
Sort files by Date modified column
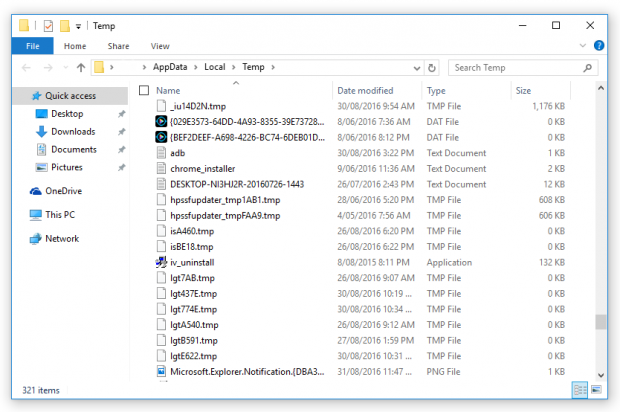tap(365, 91)
